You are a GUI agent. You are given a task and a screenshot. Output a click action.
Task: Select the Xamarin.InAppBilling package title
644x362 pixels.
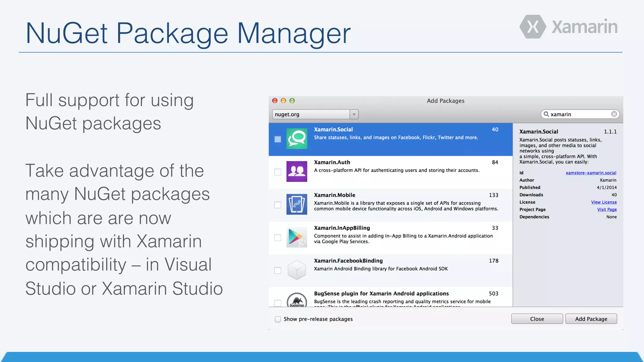342,228
